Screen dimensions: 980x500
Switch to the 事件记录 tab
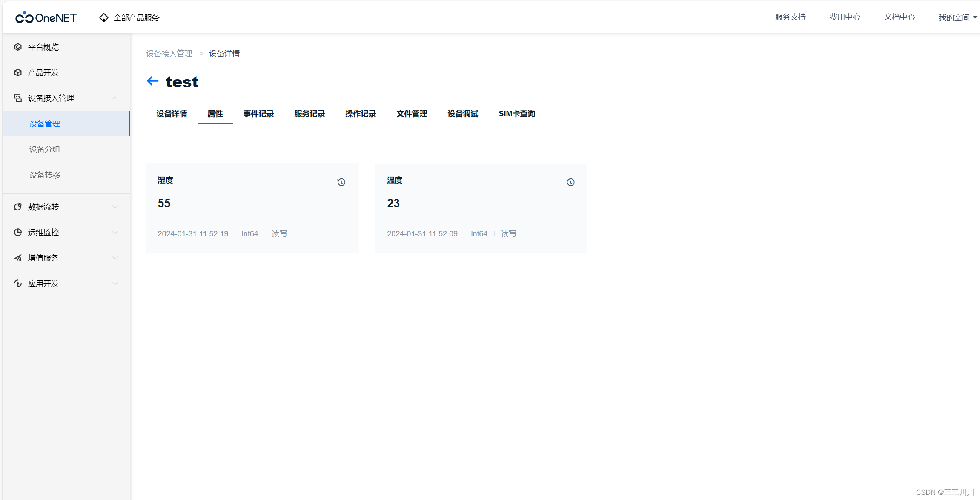tap(258, 113)
